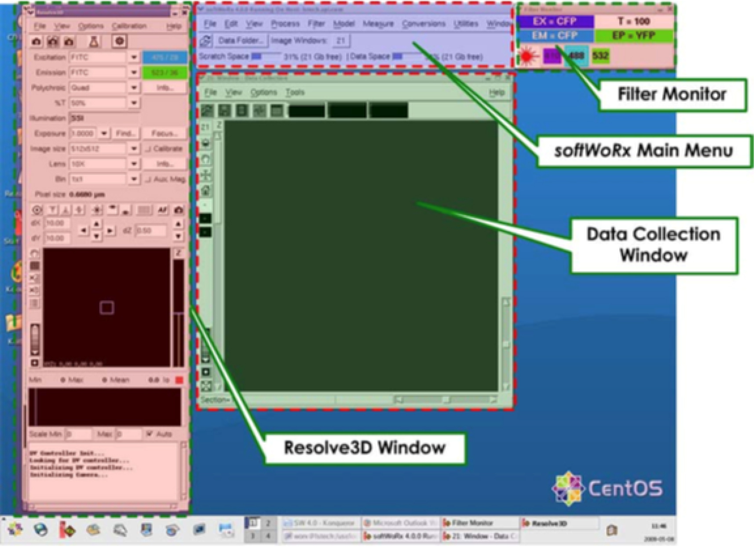Click the arc icon beside Resolve3D stage view

[x=35, y=253]
